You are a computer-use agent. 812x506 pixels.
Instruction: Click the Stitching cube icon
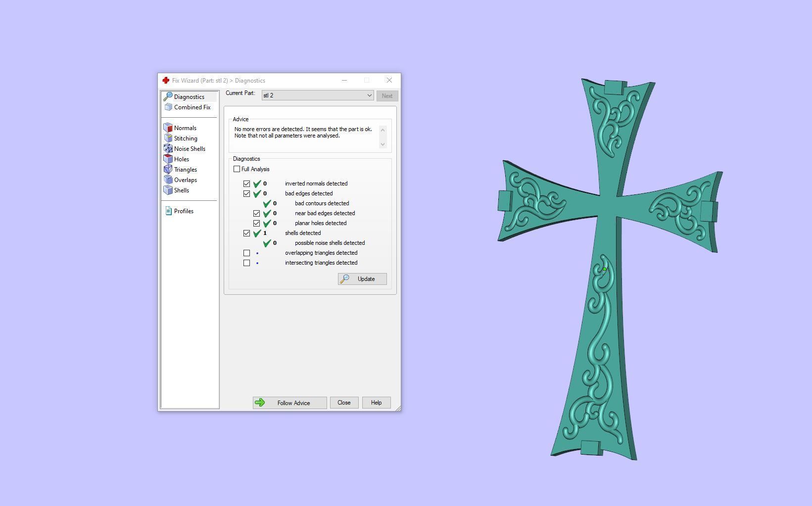click(168, 138)
